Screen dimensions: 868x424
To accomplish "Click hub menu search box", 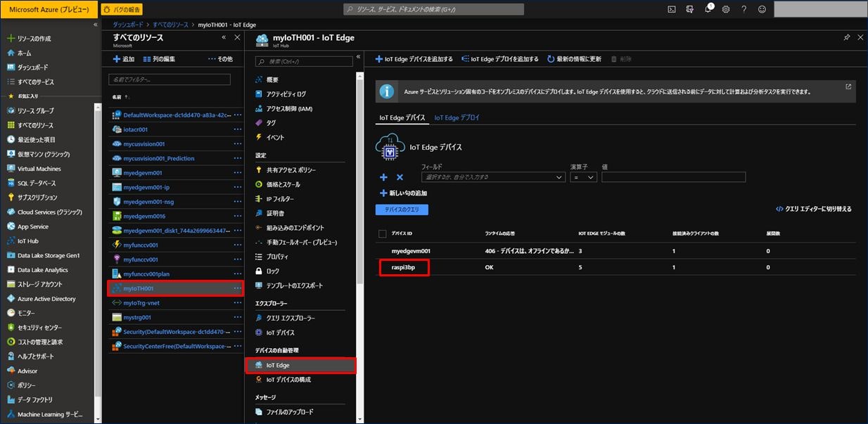I will pyautogui.click(x=303, y=61).
